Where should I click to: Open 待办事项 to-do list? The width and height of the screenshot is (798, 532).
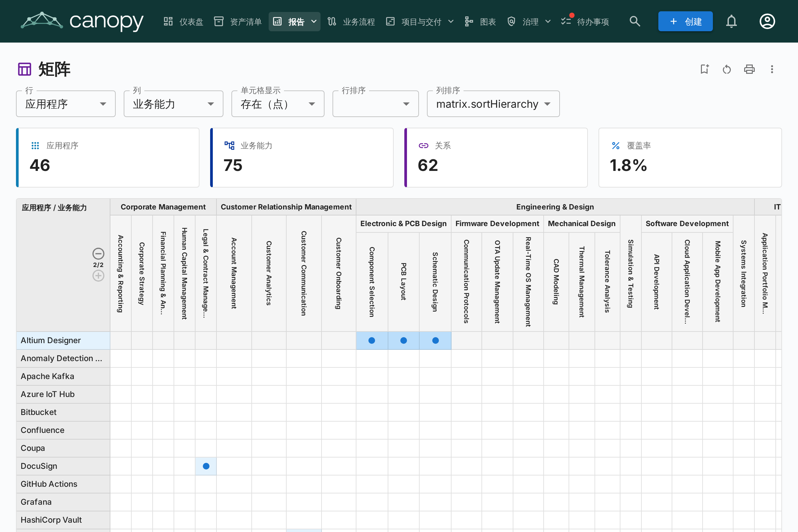(x=585, y=22)
